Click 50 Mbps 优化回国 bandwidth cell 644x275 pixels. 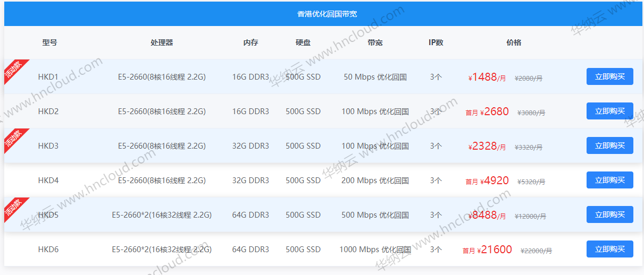(x=375, y=77)
